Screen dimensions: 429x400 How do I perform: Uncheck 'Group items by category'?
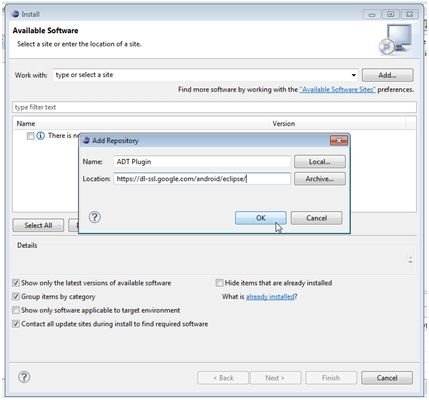[16, 296]
